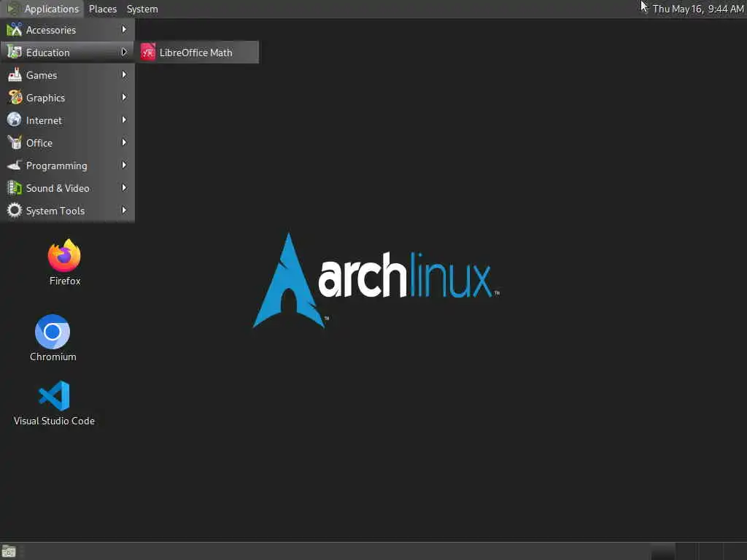This screenshot has width=747, height=560.
Task: Open the Applications menu in top panel
Action: [43, 9]
